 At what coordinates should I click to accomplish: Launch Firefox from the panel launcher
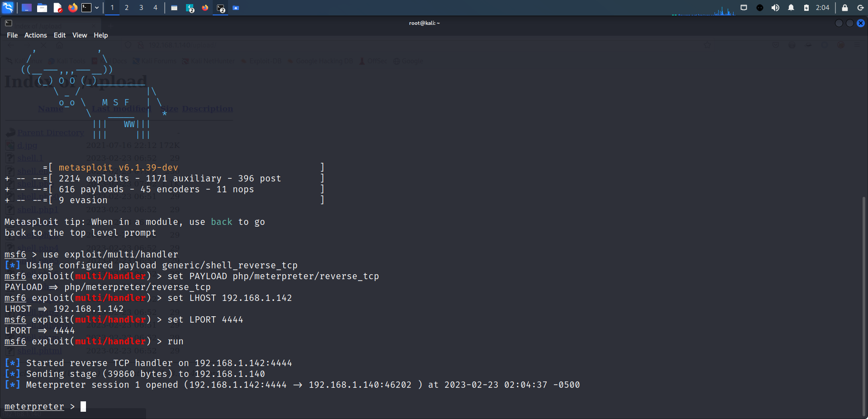pos(73,8)
